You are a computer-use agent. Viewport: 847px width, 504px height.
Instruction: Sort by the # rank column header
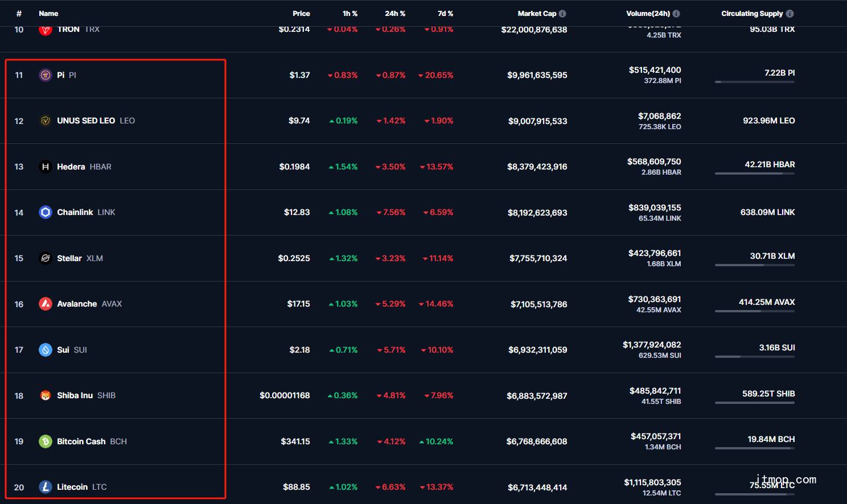(19, 14)
